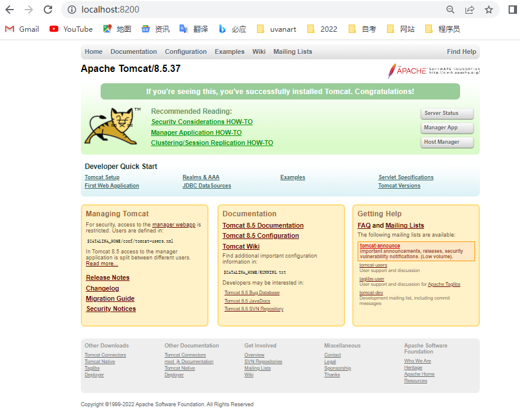Open Tomcat 8.5 Documentation link
This screenshot has height=420, width=520.
coord(263,225)
